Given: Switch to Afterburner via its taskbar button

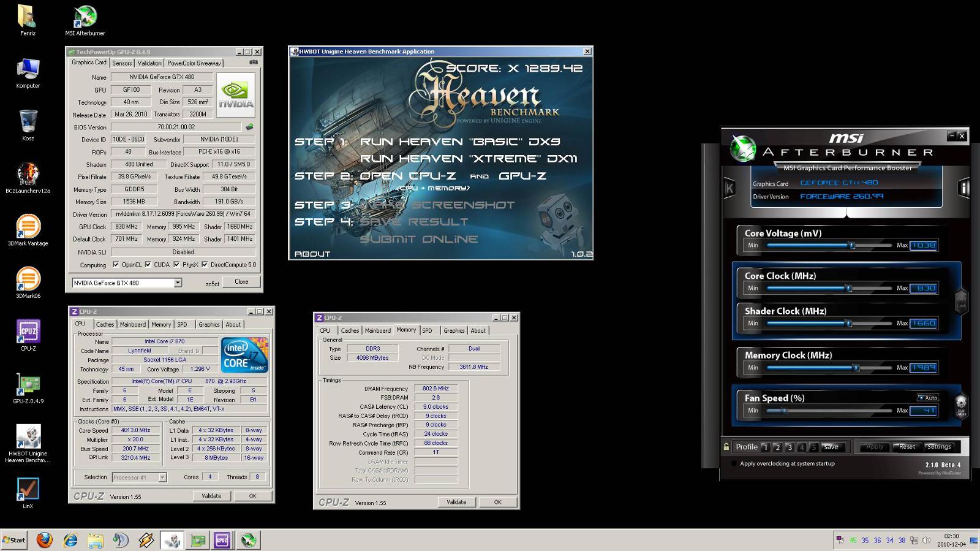Looking at the screenshot, I should tap(248, 540).
